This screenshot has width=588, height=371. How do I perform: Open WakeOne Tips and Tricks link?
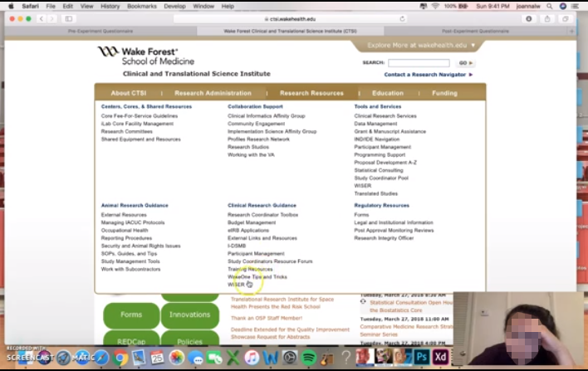click(257, 277)
